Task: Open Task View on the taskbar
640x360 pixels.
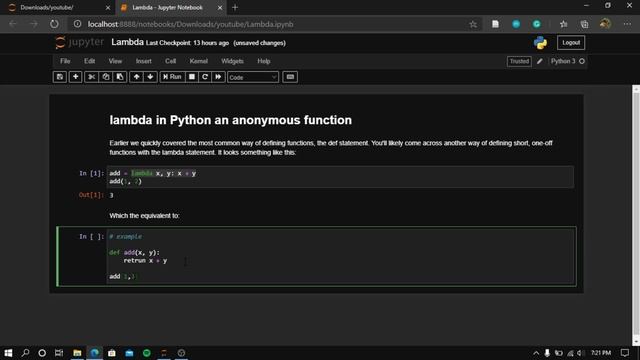Action: [59, 353]
